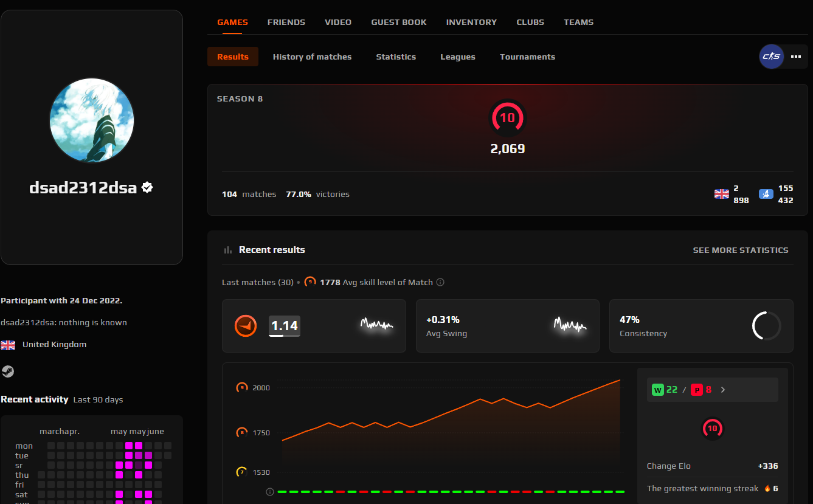
Task: Open the Consistency 47% card
Action: [x=701, y=326]
